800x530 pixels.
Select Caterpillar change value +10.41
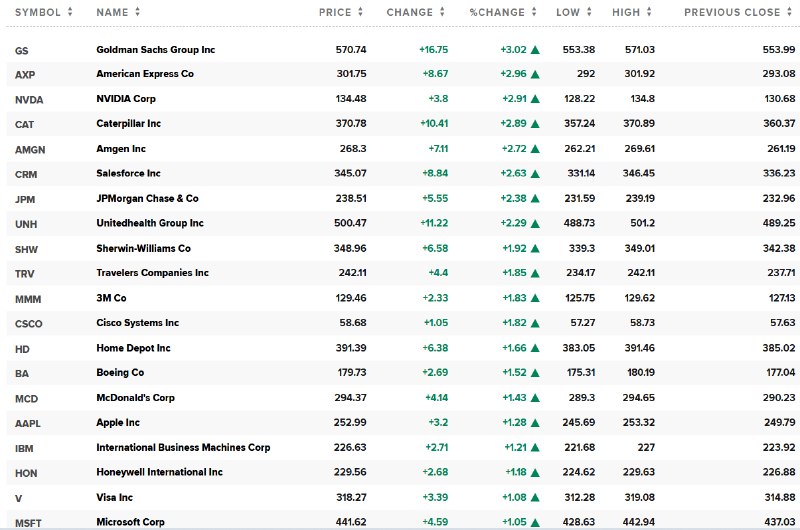[x=434, y=123]
